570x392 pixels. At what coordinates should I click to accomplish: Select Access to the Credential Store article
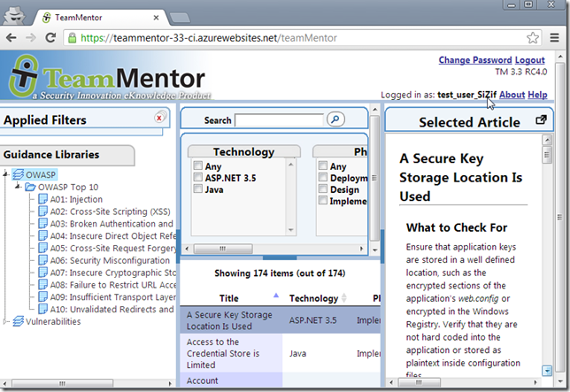[x=223, y=353]
